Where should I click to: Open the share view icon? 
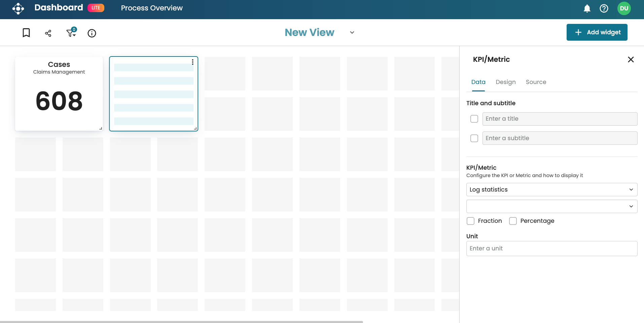(48, 33)
